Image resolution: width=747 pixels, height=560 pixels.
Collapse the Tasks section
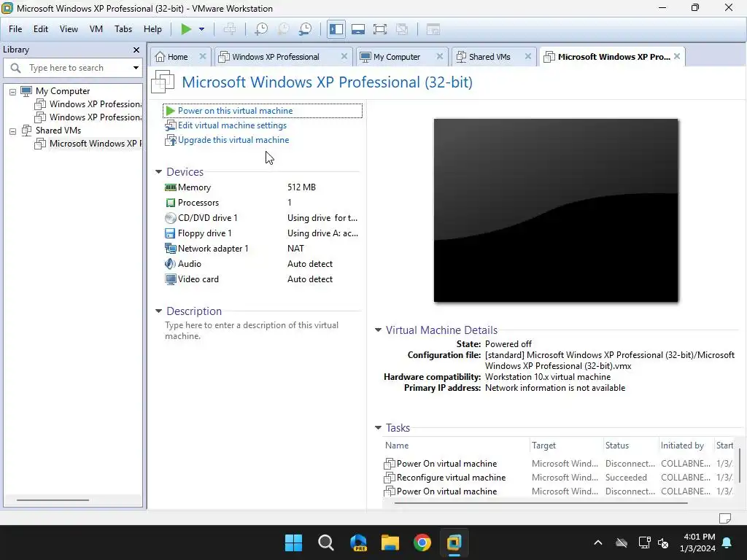click(x=379, y=427)
